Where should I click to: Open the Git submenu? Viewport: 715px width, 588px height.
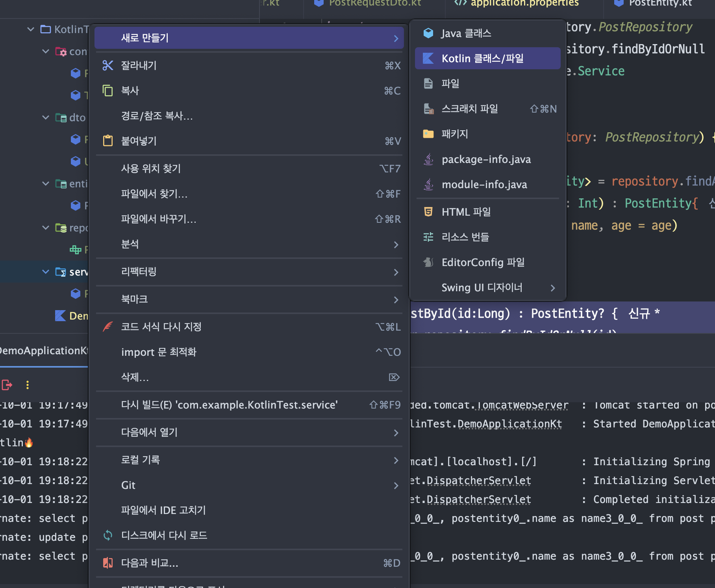[x=249, y=485]
